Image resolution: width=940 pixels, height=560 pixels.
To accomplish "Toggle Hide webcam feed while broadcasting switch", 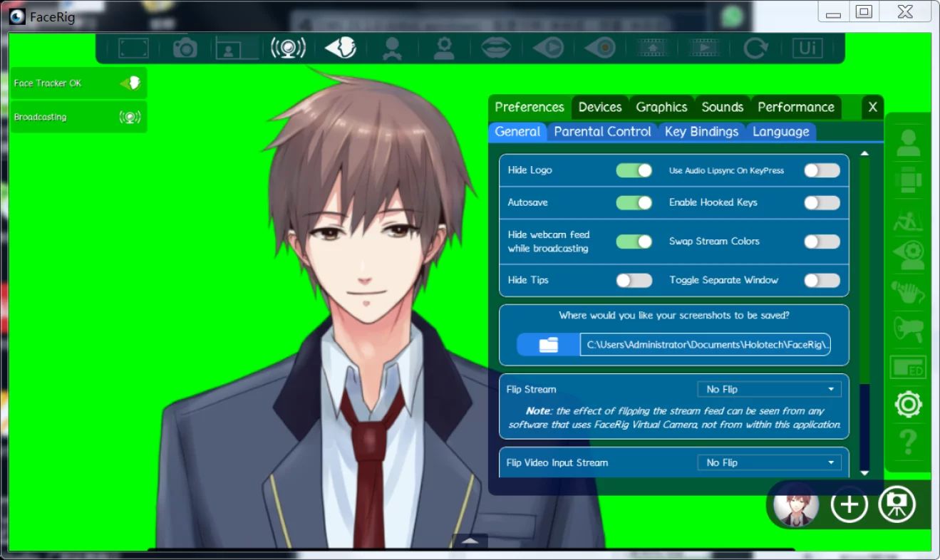I will 634,242.
